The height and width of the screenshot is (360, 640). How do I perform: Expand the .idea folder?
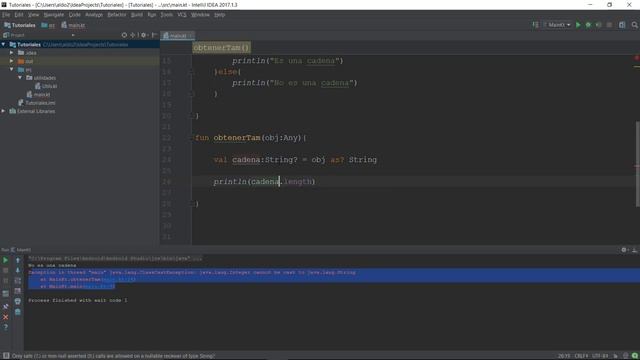(12, 53)
